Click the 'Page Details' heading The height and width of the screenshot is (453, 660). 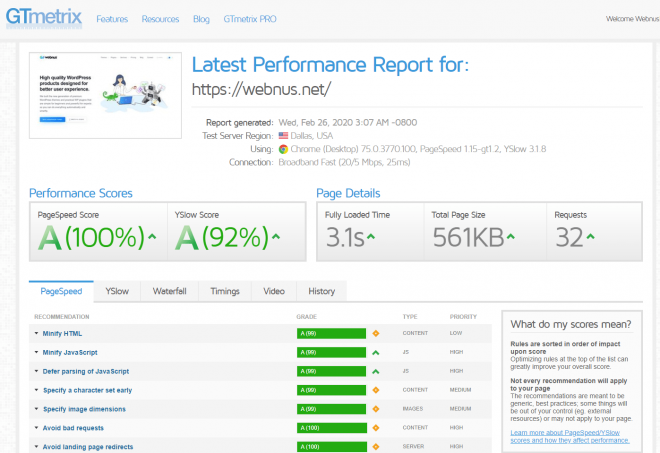click(x=348, y=193)
